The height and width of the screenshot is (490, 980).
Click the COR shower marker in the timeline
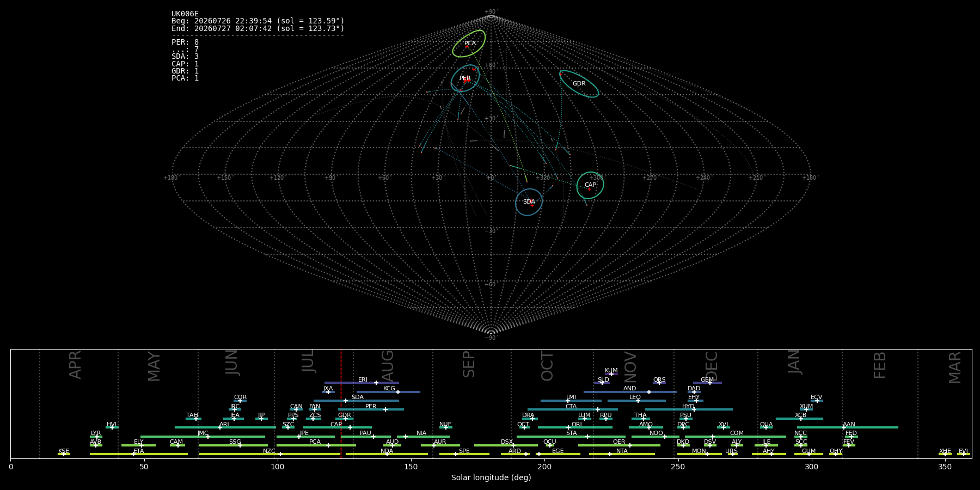[240, 401]
